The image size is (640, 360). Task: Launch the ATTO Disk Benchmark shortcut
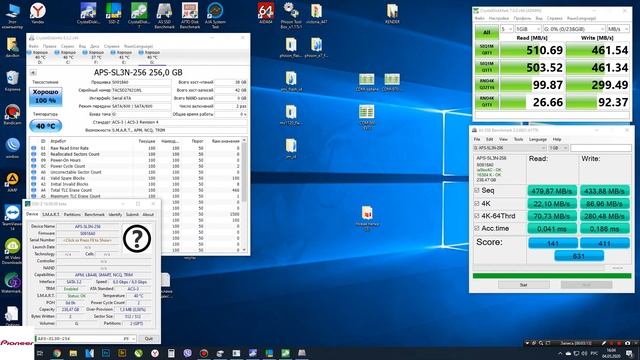[190, 14]
